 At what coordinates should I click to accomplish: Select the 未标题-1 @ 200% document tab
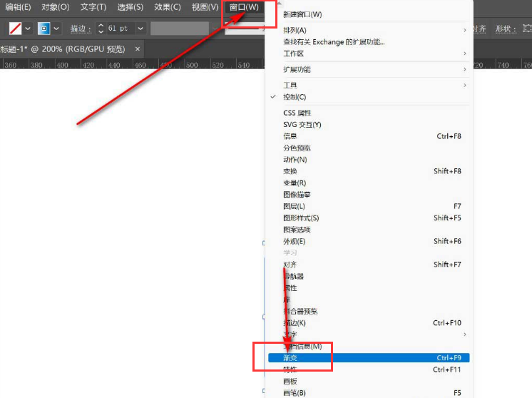(x=63, y=49)
